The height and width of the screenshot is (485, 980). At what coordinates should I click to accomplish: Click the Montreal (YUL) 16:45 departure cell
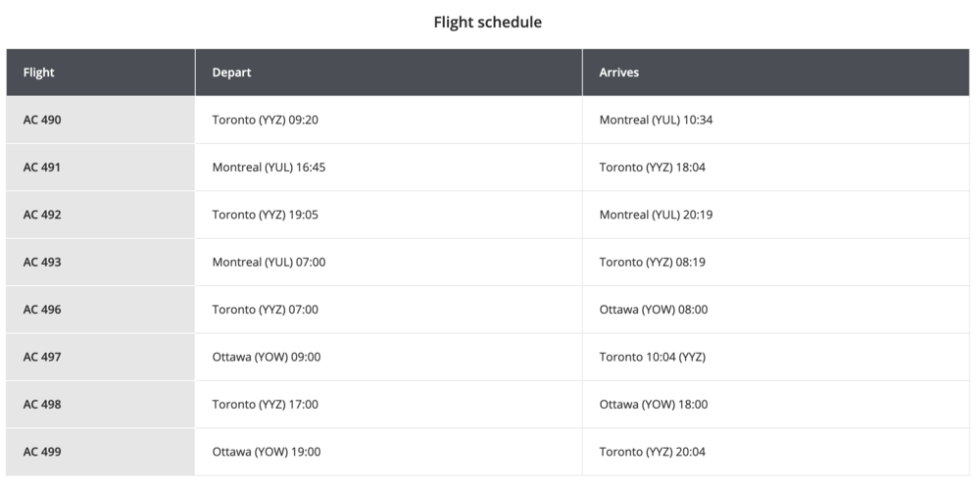[269, 168]
